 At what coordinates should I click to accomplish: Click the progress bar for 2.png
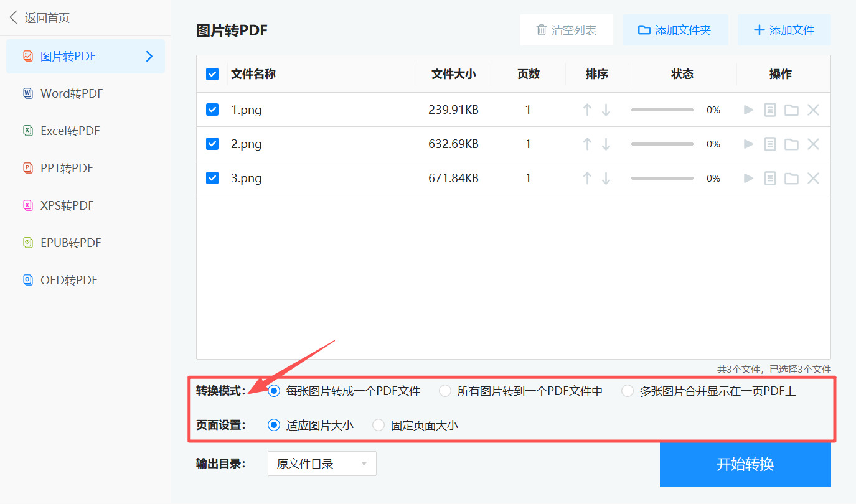662,144
